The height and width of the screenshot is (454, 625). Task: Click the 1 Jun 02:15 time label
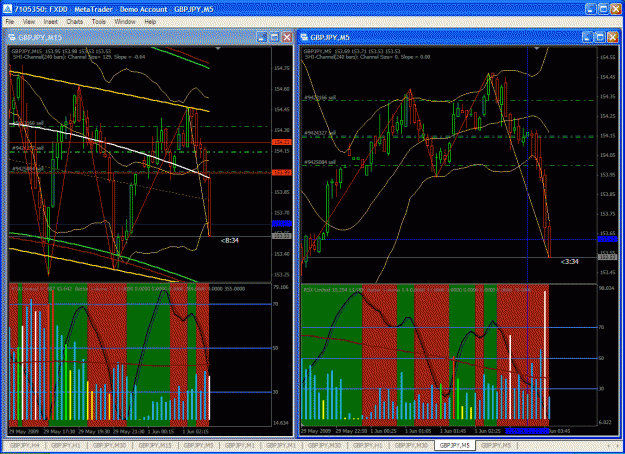(197, 432)
